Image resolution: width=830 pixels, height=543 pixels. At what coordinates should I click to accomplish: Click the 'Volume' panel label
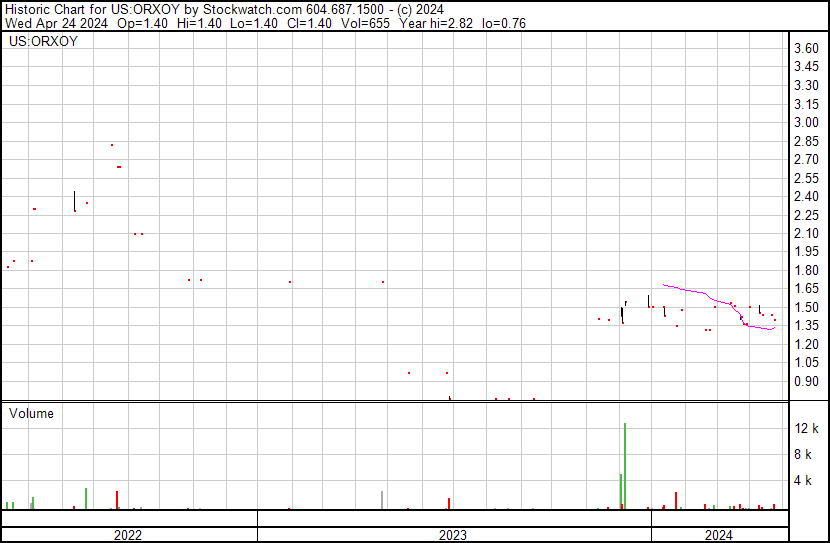pos(31,413)
